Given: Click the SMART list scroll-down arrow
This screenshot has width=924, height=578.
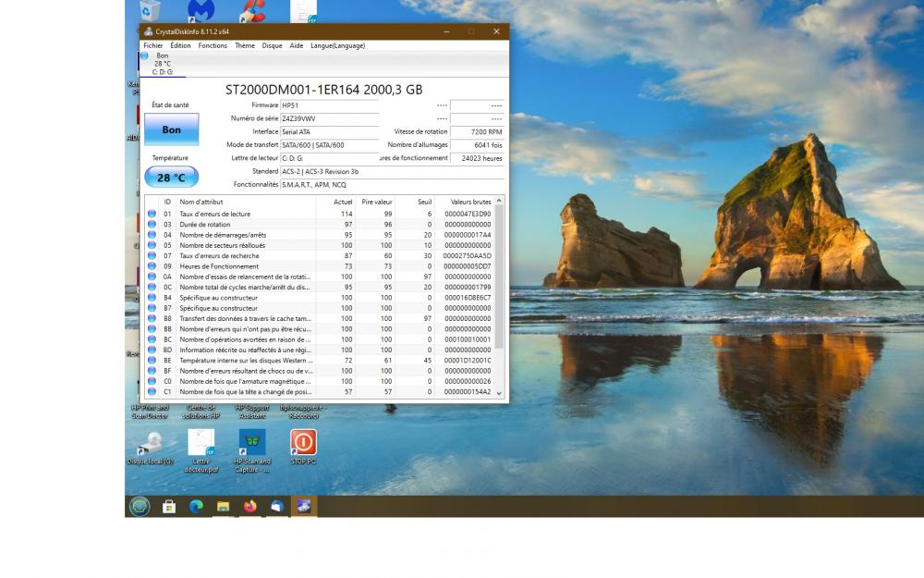Looking at the screenshot, I should tap(499, 393).
